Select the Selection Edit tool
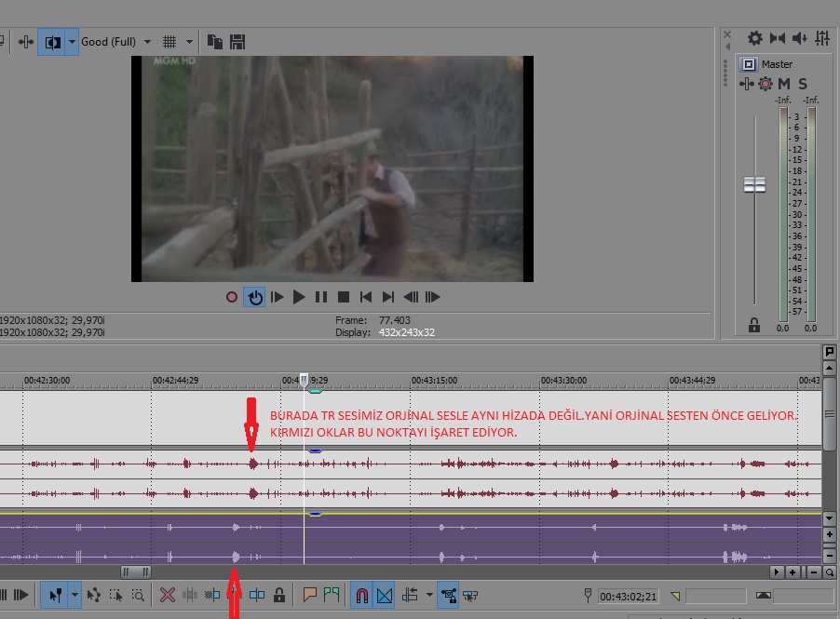 [x=115, y=595]
